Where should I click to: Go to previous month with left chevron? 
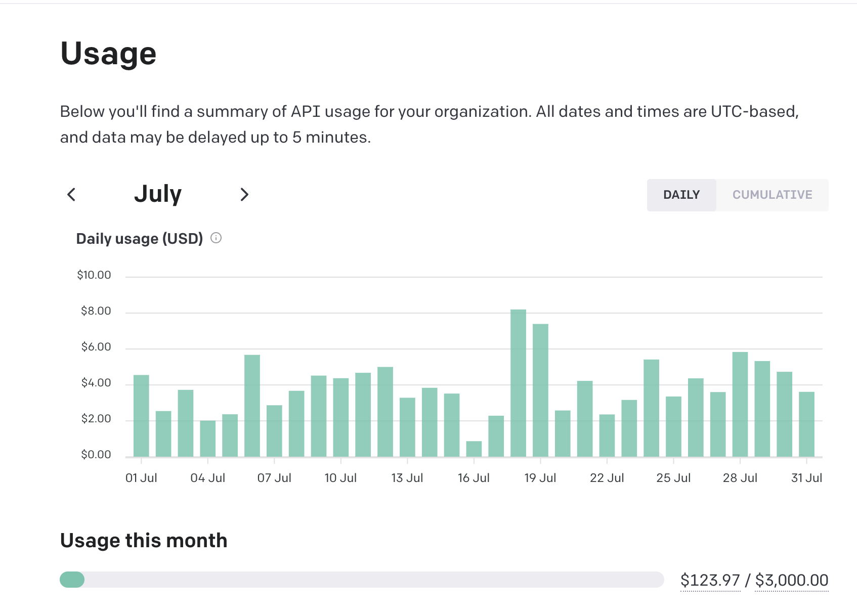pos(71,194)
